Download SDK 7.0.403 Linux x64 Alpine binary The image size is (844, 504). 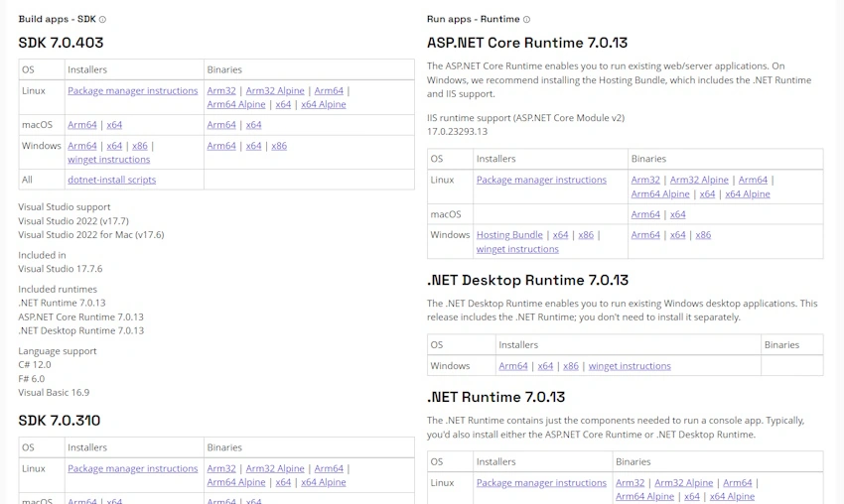tap(324, 104)
